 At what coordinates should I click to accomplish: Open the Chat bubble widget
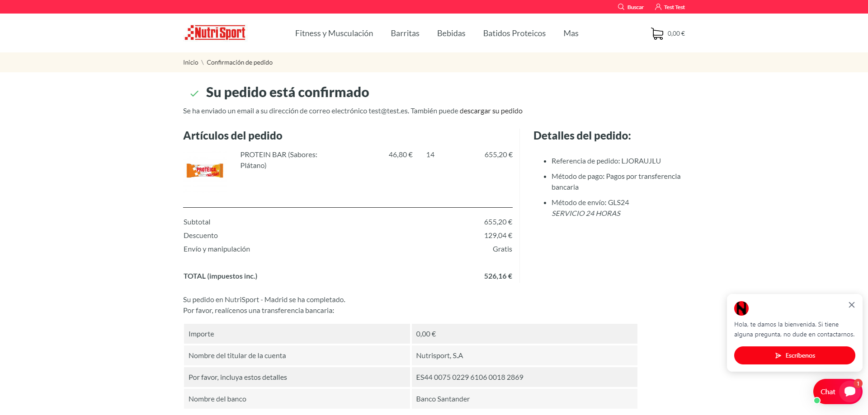click(x=838, y=392)
